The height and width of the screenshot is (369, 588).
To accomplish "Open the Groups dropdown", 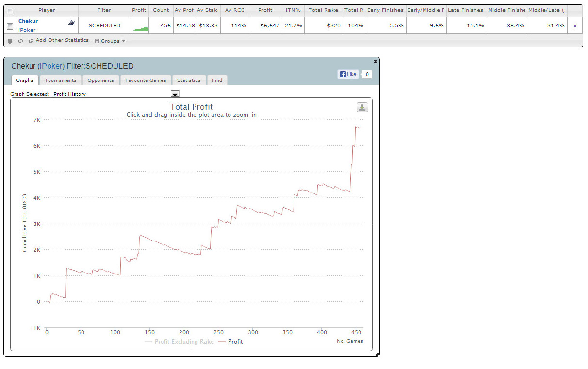I will click(110, 41).
